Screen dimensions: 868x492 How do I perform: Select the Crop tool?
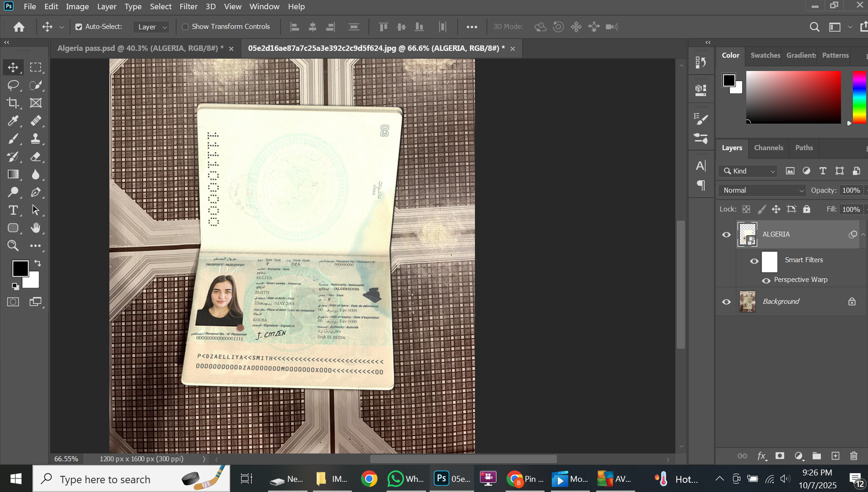(x=13, y=103)
